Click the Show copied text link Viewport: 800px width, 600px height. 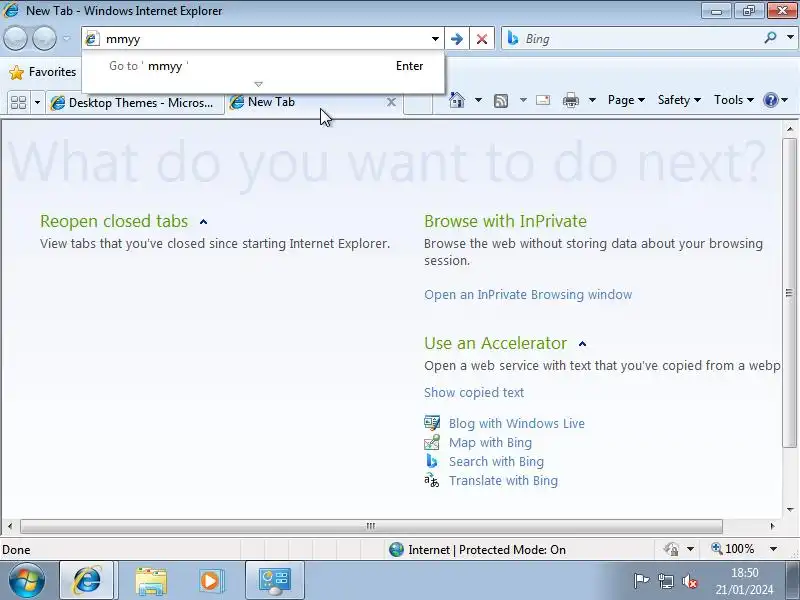pyautogui.click(x=474, y=392)
